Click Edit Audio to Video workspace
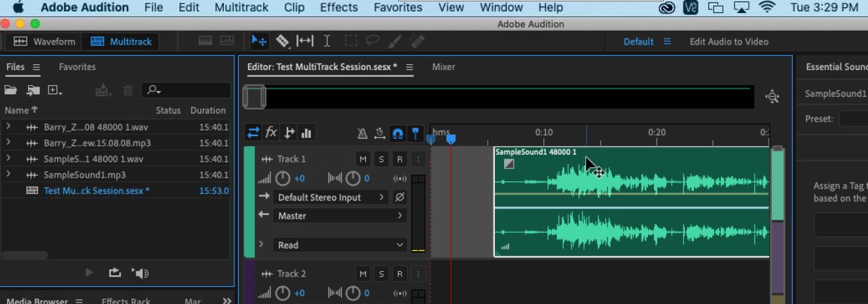Image resolution: width=868 pixels, height=304 pixels. 729,41
